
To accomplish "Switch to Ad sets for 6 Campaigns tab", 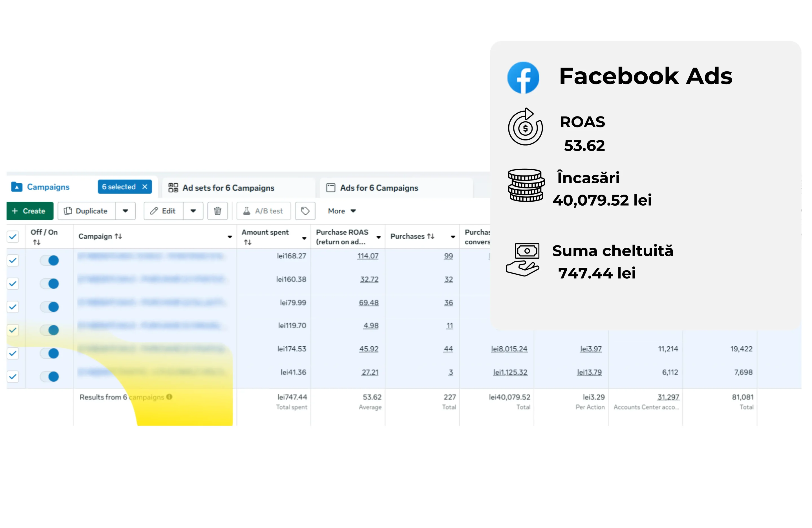I will [x=228, y=187].
